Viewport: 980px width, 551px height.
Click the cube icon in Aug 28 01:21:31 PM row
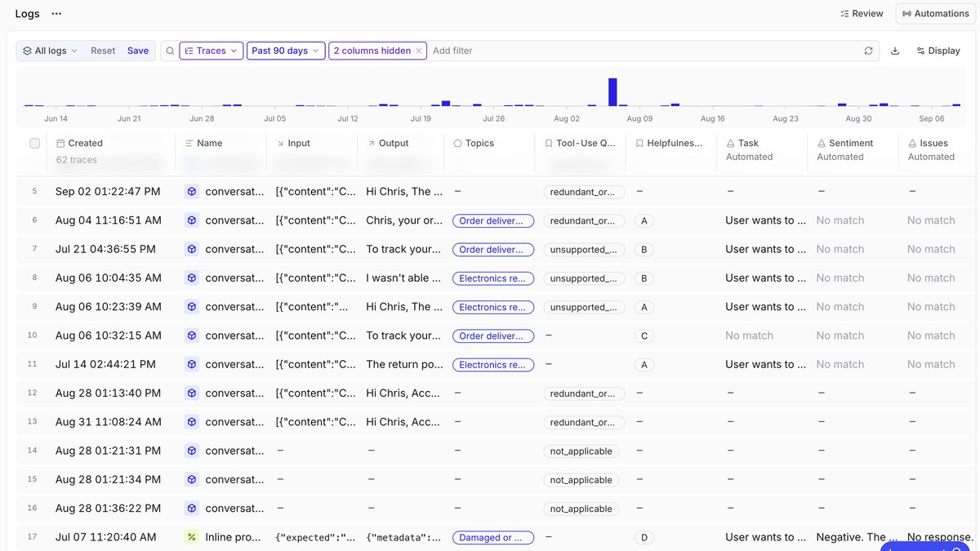tap(191, 451)
